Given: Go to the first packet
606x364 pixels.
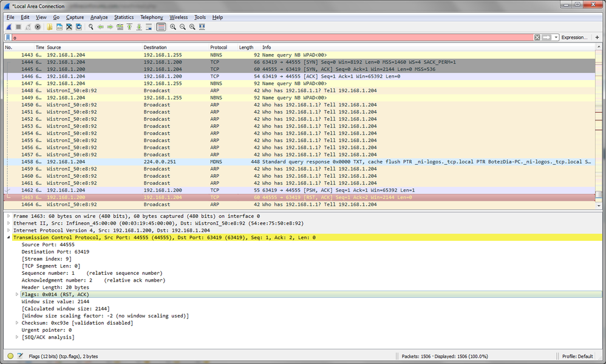Looking at the screenshot, I should point(129,27).
